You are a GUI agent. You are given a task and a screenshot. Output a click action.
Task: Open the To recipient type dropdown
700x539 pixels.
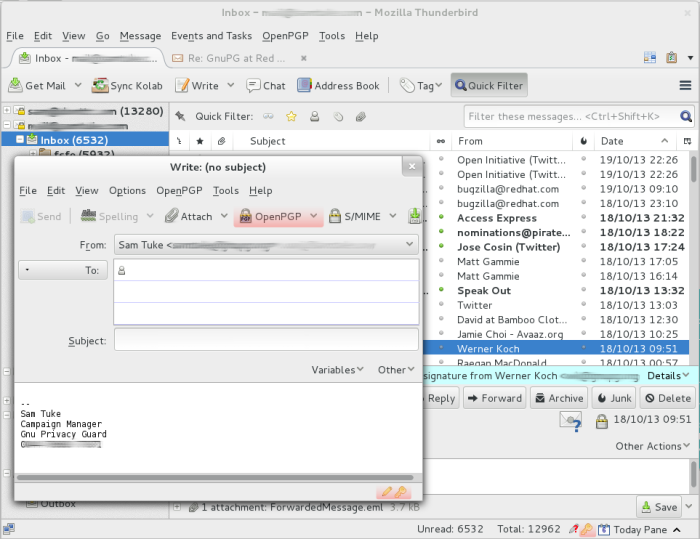point(62,270)
